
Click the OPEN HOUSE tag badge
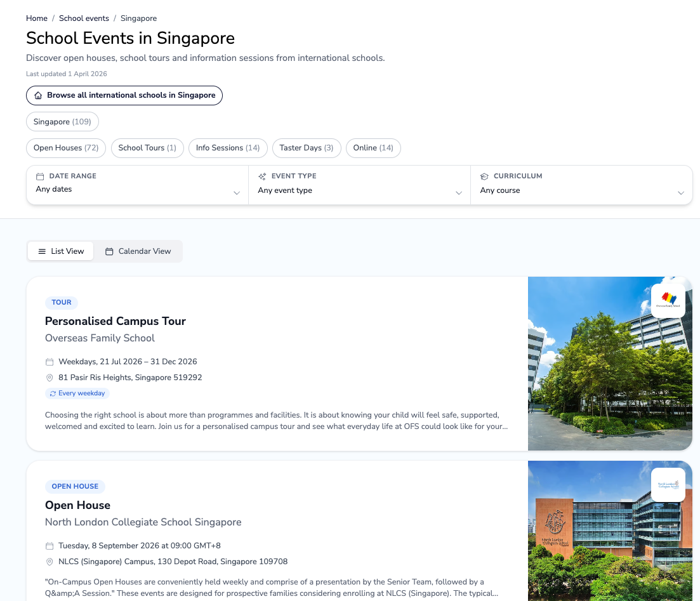(x=75, y=486)
